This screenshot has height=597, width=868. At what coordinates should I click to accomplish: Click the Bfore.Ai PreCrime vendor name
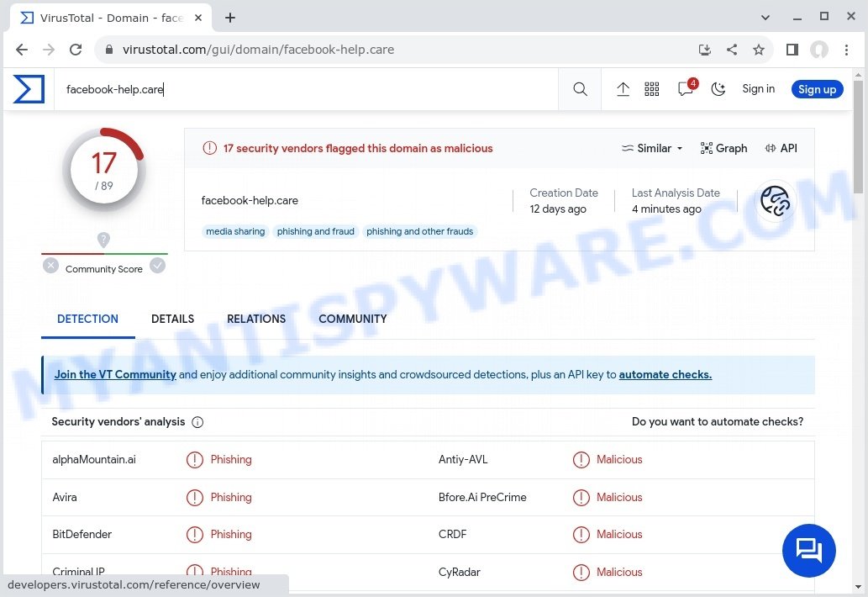click(482, 497)
